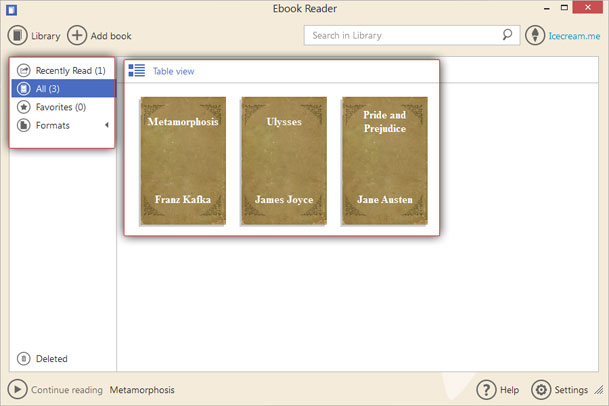609x406 pixels.
Task: Open the Settings label
Action: pos(571,390)
